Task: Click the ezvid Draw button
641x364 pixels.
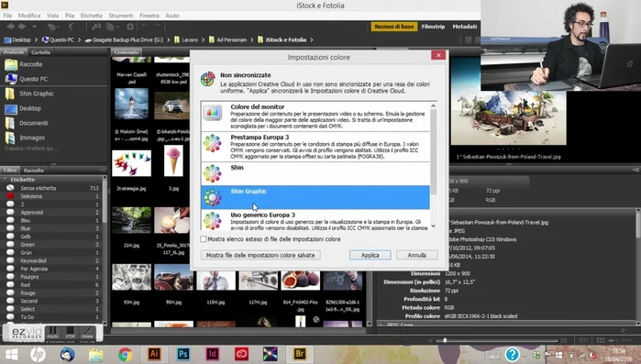Action: click(x=87, y=332)
